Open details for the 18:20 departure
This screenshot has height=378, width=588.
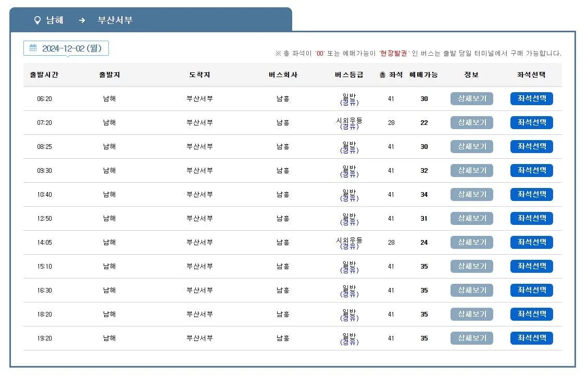pyautogui.click(x=471, y=314)
